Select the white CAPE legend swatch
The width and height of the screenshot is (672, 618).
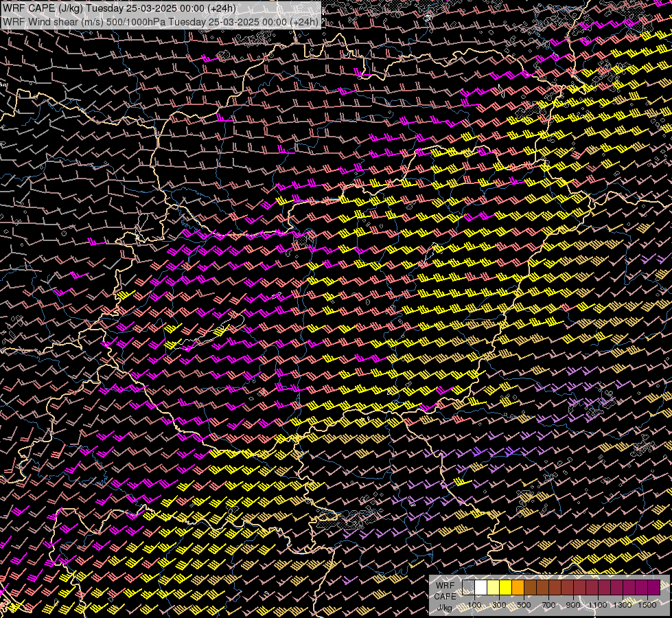(x=481, y=588)
